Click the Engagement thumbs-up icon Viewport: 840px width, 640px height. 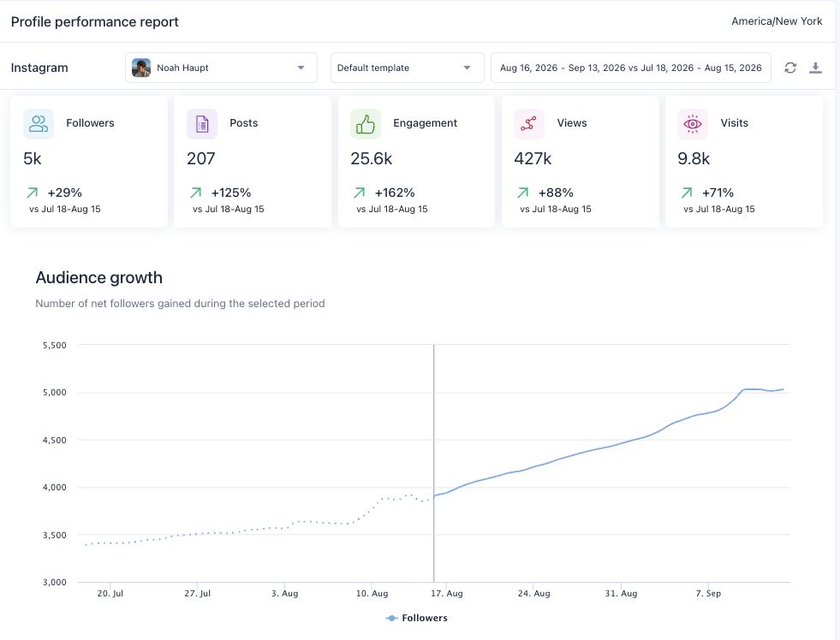click(366, 124)
